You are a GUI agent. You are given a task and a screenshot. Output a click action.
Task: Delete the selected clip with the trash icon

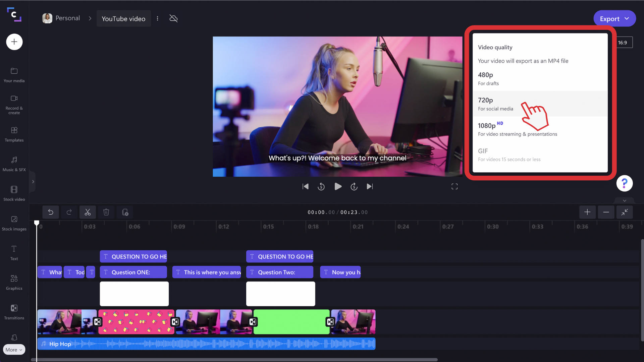pos(106,212)
